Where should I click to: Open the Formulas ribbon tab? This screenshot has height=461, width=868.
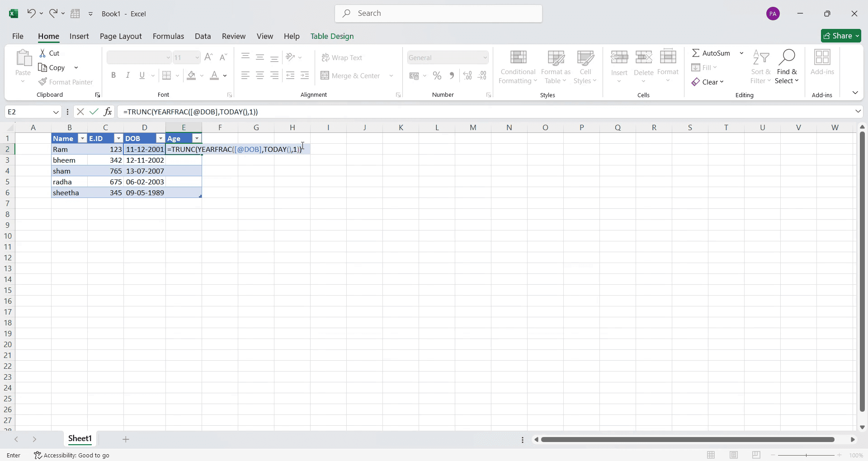pyautogui.click(x=168, y=36)
